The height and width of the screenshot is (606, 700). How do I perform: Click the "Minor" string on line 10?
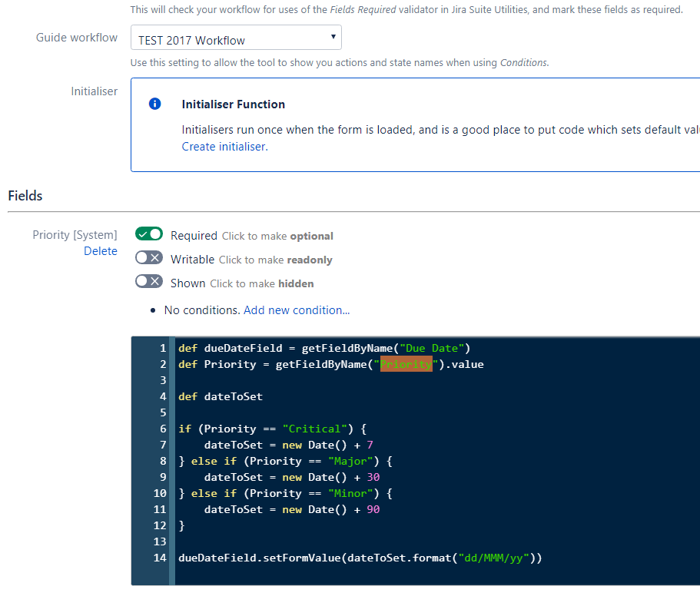[x=350, y=493]
